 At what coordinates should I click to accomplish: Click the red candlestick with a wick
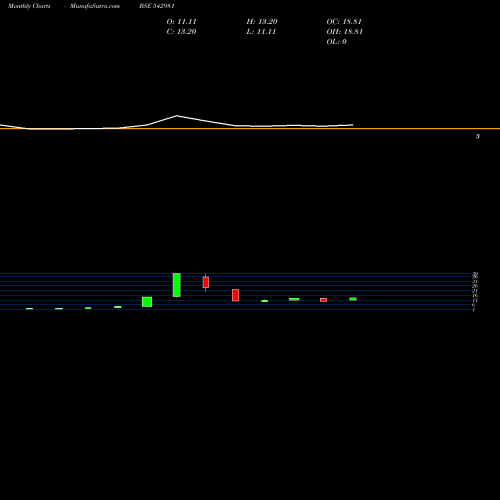point(206,282)
